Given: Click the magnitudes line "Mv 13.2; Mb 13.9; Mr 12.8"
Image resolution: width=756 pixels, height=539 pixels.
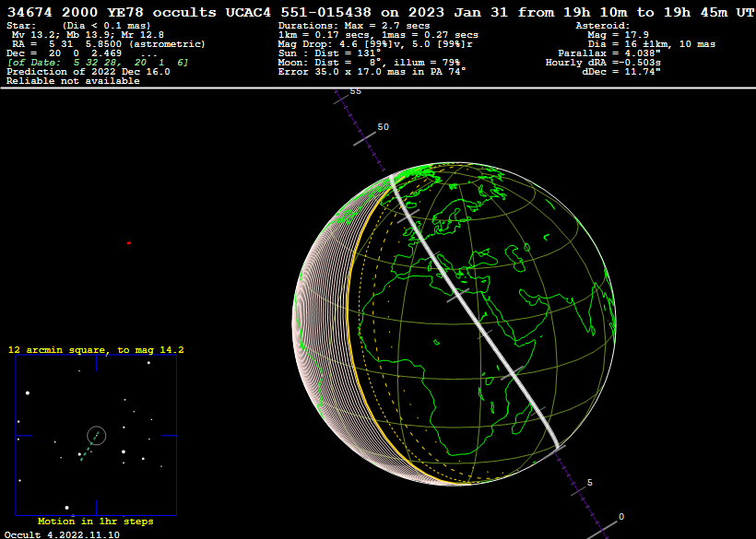Looking at the screenshot, I should pyautogui.click(x=88, y=35).
